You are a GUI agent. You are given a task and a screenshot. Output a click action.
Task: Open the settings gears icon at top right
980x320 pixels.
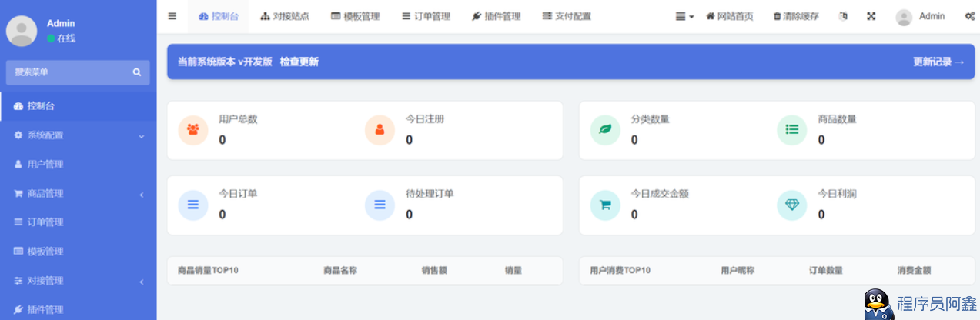coord(969,16)
